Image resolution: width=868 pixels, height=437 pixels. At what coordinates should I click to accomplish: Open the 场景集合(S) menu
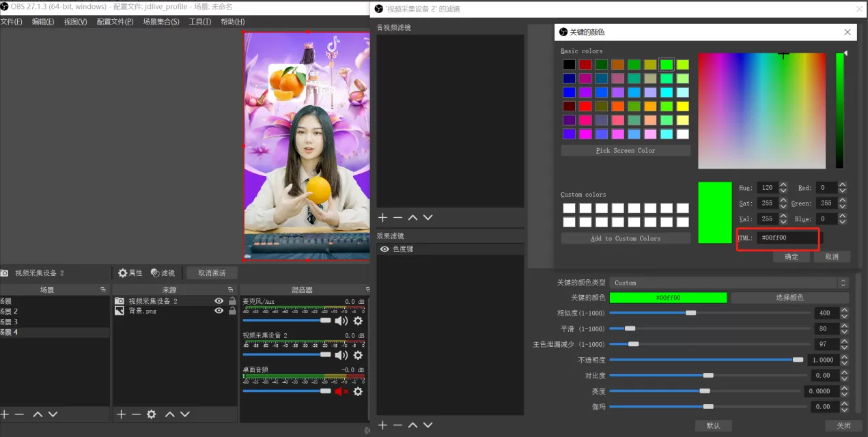point(161,22)
